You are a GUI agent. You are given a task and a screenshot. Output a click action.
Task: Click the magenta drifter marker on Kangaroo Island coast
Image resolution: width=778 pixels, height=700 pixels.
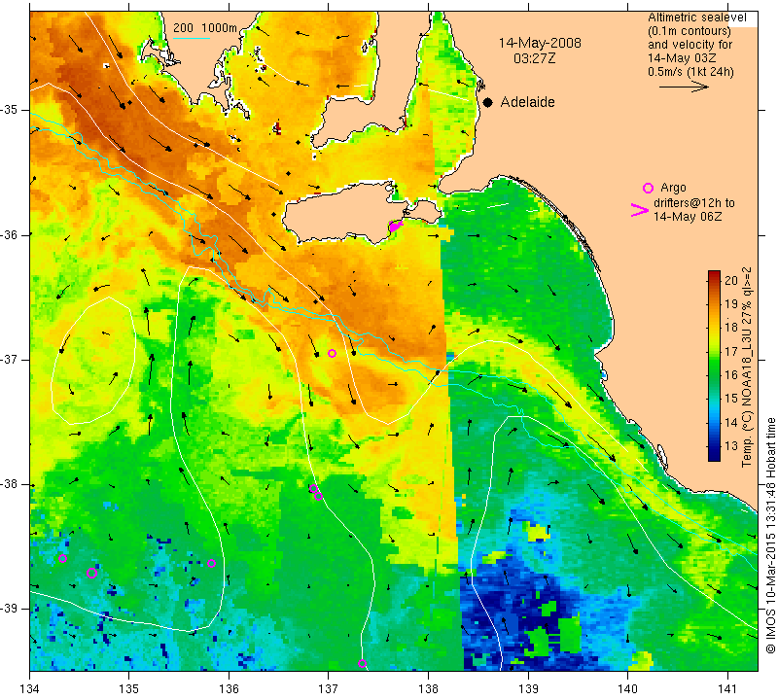point(395,227)
